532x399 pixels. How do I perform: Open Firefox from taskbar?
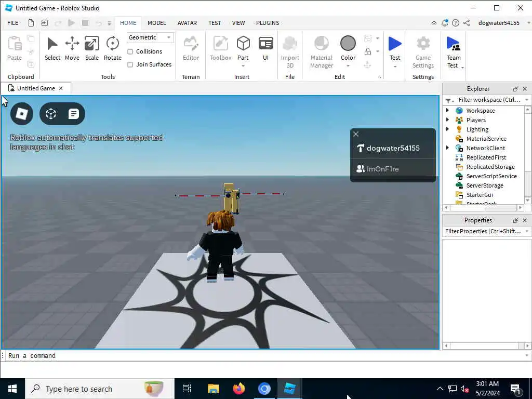[x=239, y=389]
